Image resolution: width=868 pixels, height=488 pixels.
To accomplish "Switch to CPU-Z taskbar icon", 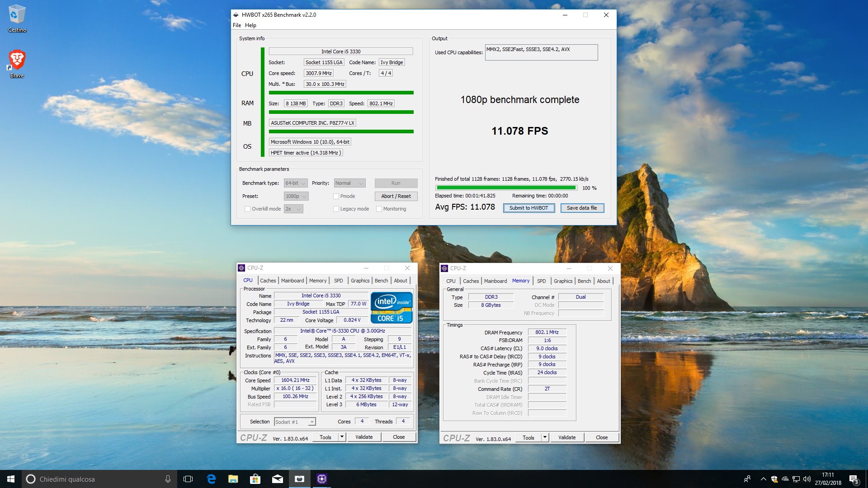I will click(322, 479).
